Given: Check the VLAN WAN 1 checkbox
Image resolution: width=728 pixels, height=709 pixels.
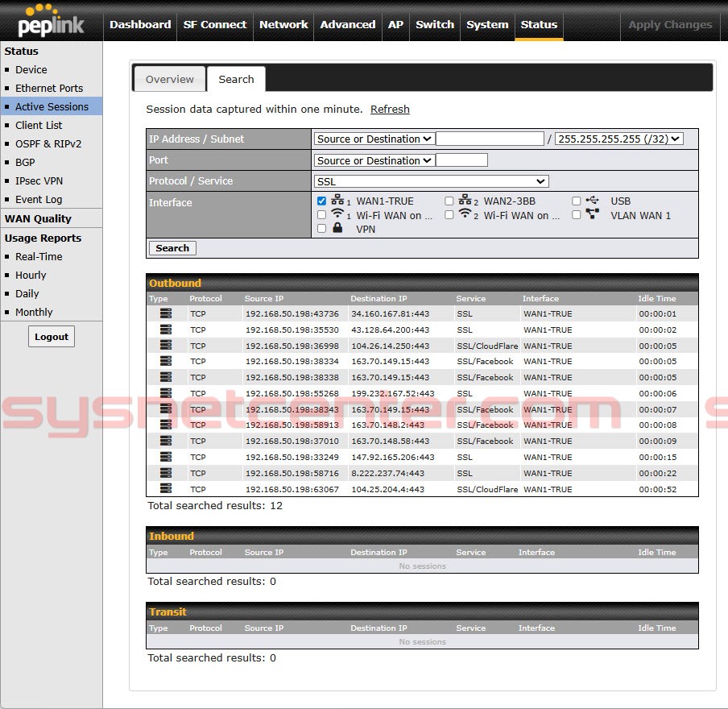Looking at the screenshot, I should [x=576, y=214].
